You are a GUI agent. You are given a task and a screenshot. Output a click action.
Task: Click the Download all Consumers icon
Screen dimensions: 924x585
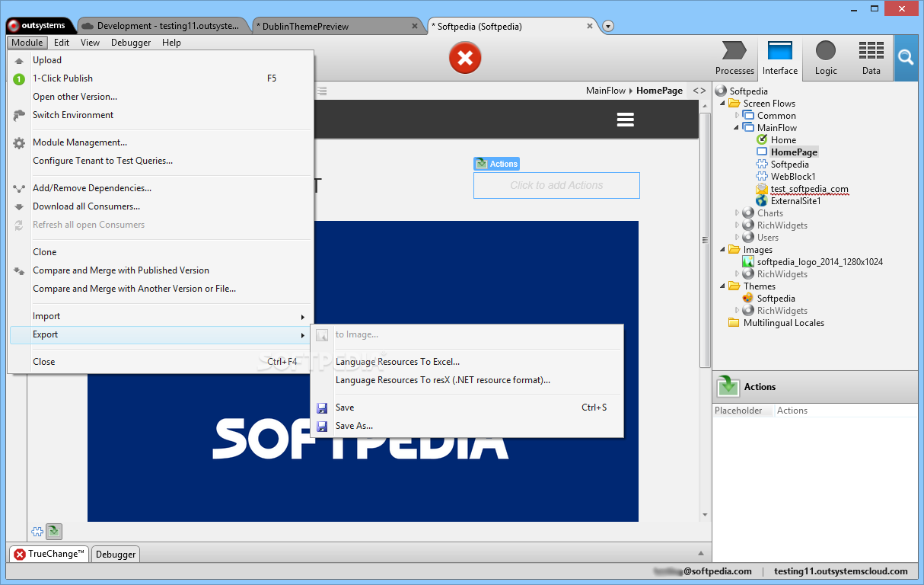tap(19, 206)
